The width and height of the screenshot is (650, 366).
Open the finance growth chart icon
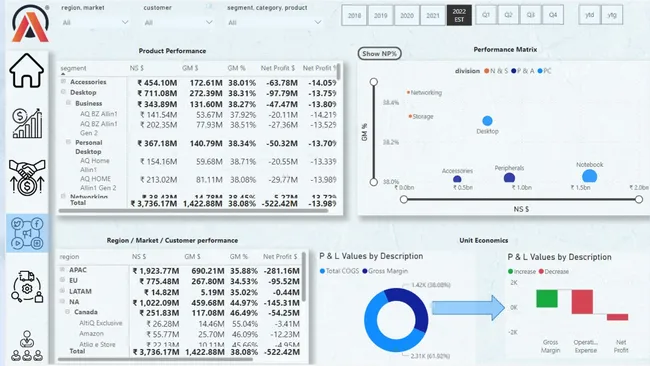(x=27, y=123)
